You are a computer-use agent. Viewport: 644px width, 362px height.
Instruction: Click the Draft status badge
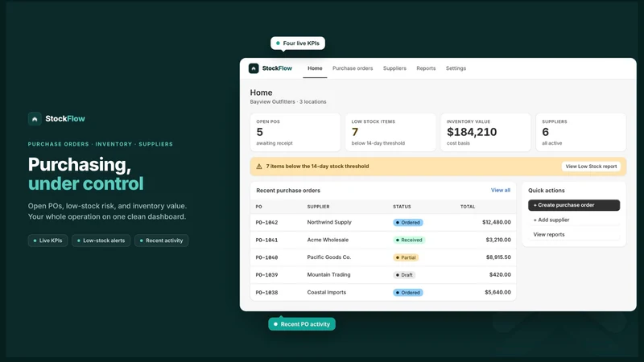(404, 275)
